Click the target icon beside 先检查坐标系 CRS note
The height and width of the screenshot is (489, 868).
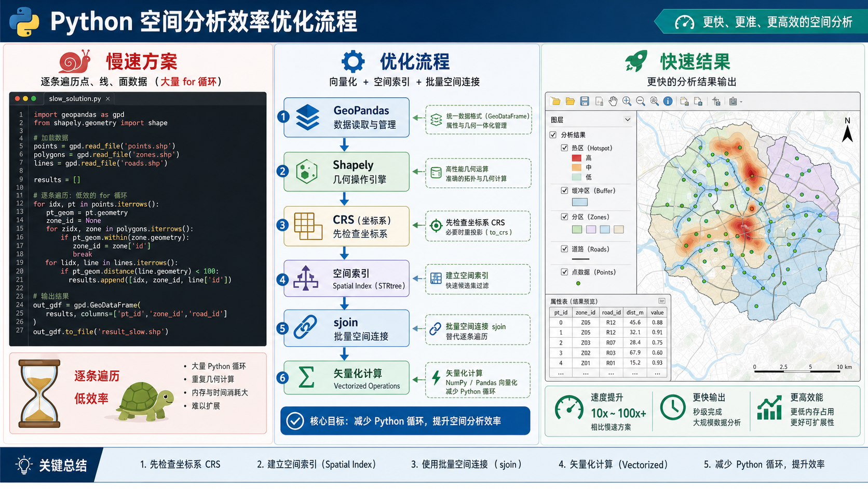(436, 226)
